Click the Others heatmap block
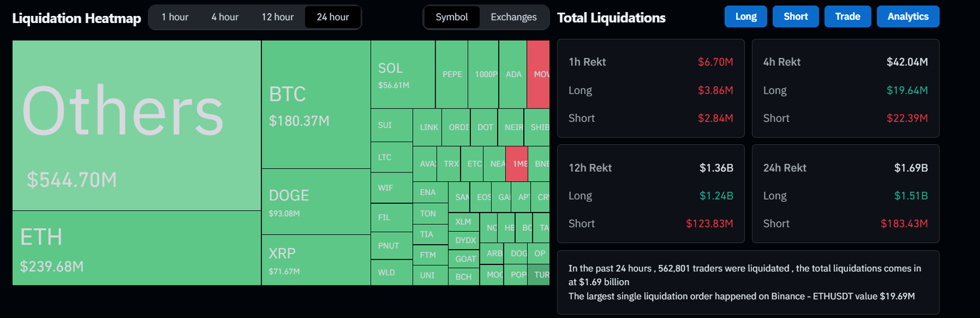Image resolution: width=980 pixels, height=318 pixels. click(137, 125)
